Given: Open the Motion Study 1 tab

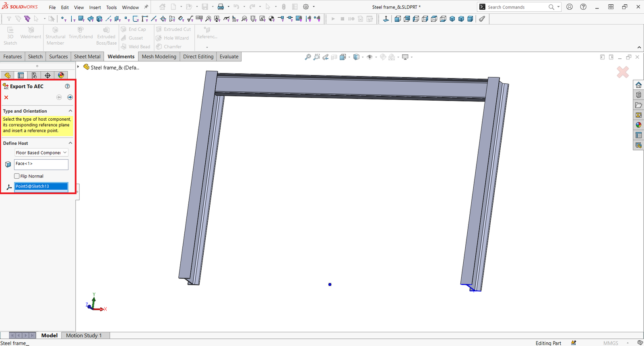Looking at the screenshot, I should 84,335.
